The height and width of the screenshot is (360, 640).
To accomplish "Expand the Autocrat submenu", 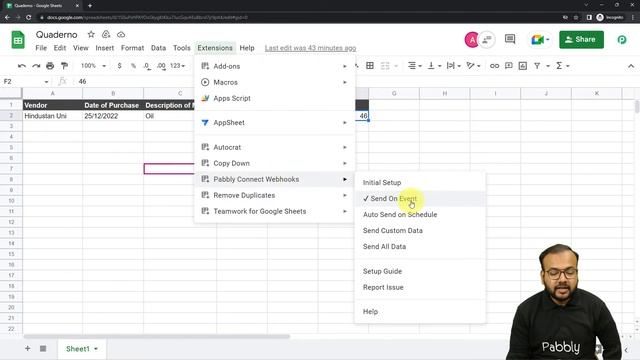I will click(x=274, y=147).
